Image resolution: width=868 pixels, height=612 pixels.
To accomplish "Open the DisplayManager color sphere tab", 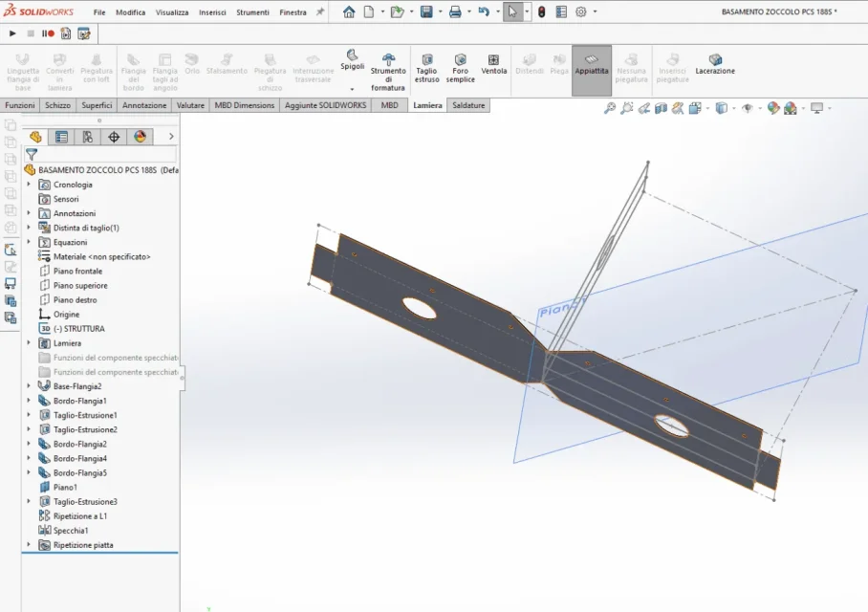I will 140,137.
